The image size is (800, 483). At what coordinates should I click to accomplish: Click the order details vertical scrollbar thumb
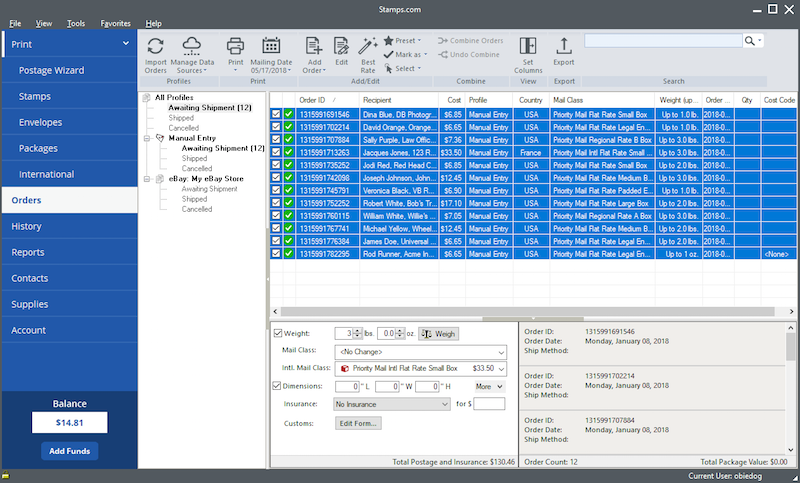(x=790, y=345)
